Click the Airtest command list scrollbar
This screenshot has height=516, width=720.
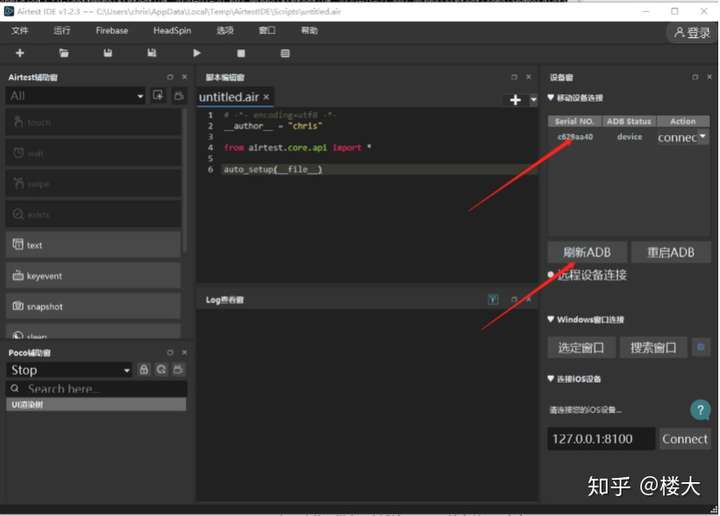point(185,181)
